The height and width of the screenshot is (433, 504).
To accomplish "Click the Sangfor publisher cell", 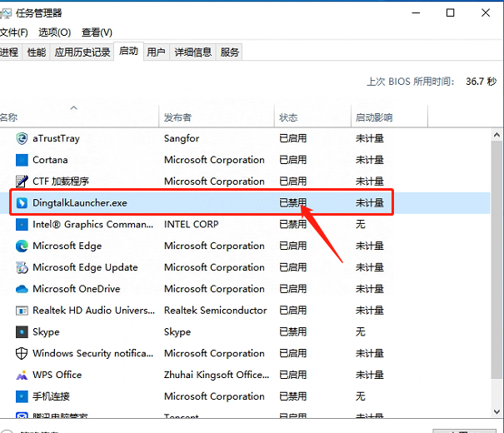I will 182,138.
